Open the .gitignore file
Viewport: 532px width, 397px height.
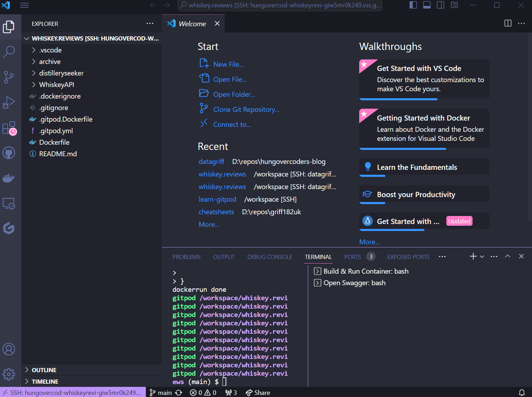(x=92, y=108)
